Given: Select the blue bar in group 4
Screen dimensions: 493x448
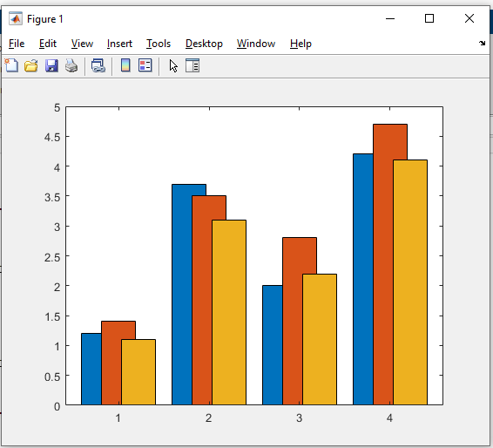Looking at the screenshot, I should 363,280.
